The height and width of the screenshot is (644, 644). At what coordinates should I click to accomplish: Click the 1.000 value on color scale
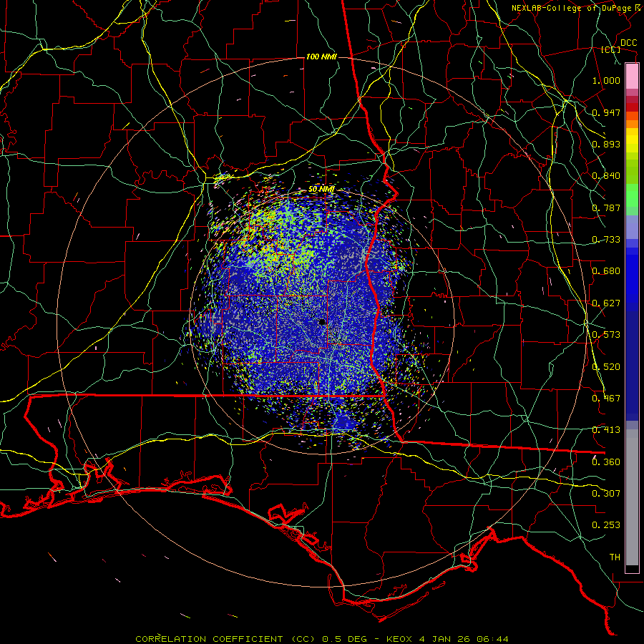(606, 80)
